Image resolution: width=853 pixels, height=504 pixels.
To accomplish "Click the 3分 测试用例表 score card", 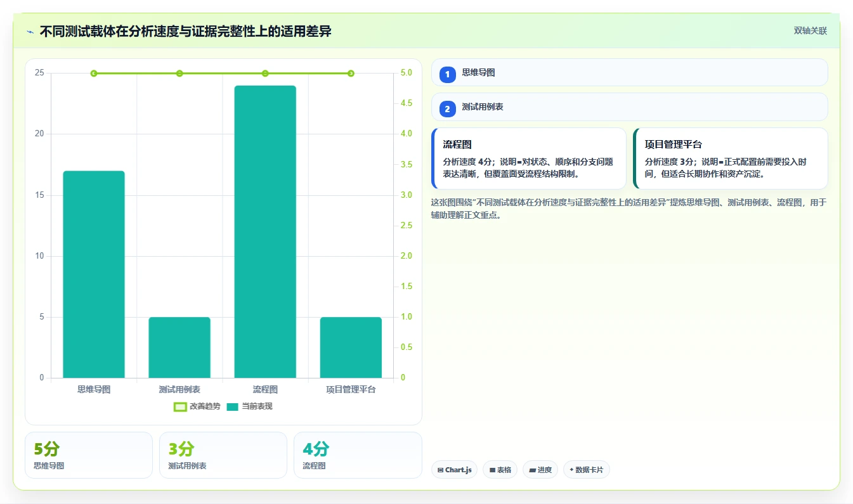I will [223, 455].
